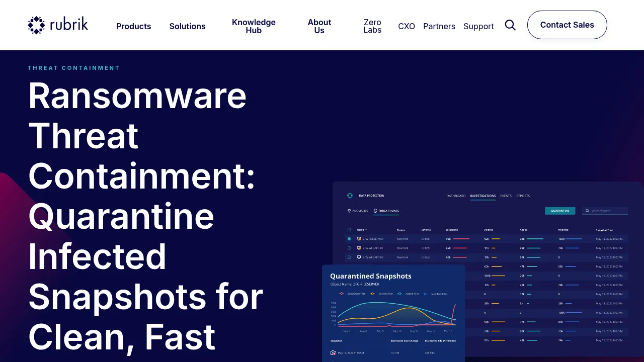Viewport: 644px width, 362px height.
Task: Switch to the Dashboard tab in mockup
Action: [x=456, y=196]
